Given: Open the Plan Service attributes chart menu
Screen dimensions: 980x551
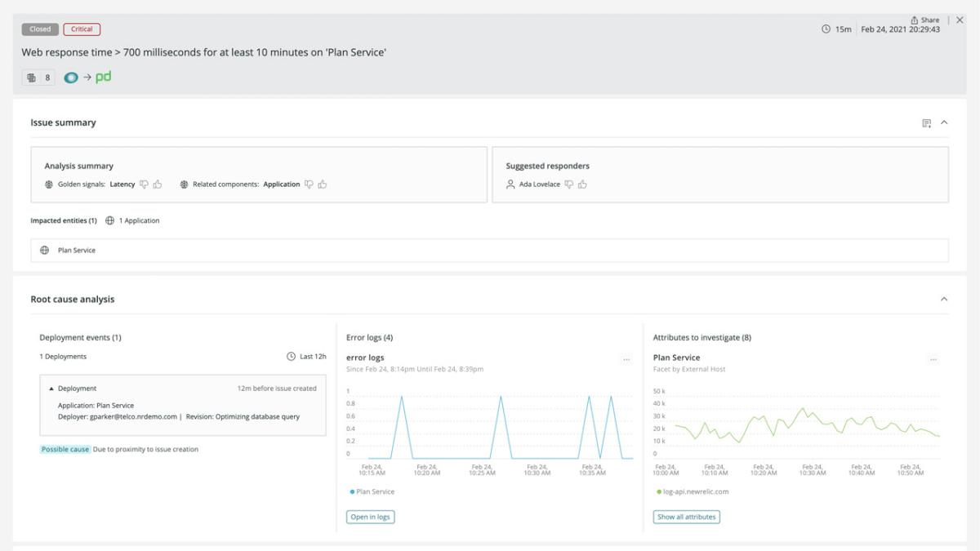Looking at the screenshot, I should click(933, 359).
